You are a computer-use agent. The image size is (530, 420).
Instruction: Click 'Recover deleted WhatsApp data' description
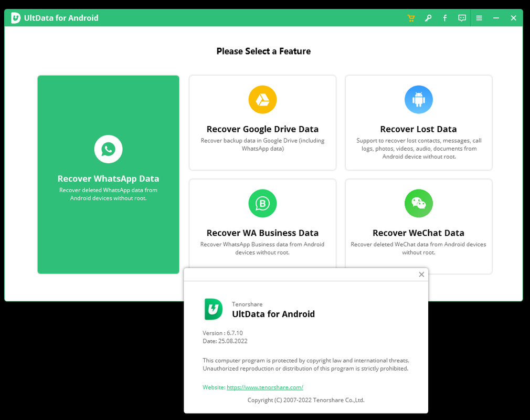(x=108, y=194)
